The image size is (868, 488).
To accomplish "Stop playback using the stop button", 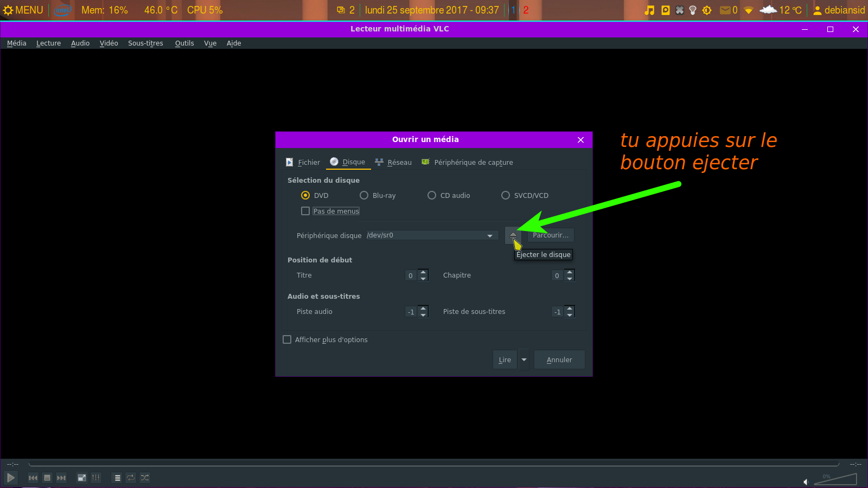I will [x=47, y=478].
